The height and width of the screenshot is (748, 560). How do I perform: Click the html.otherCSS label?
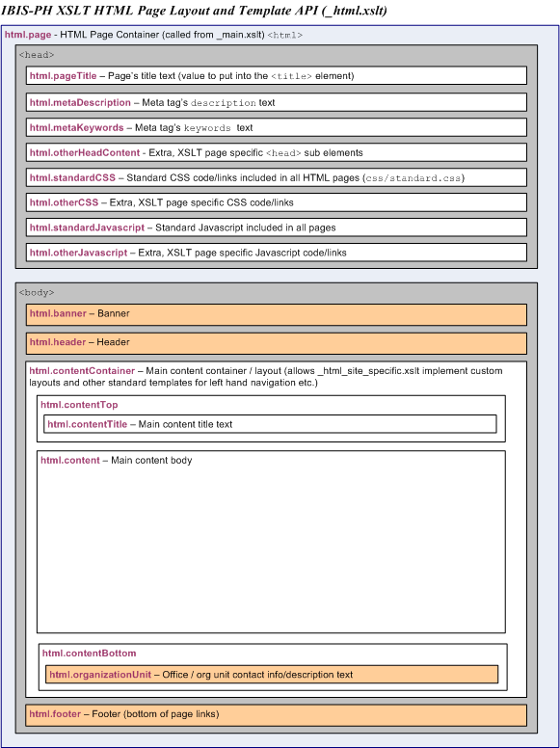pos(64,202)
